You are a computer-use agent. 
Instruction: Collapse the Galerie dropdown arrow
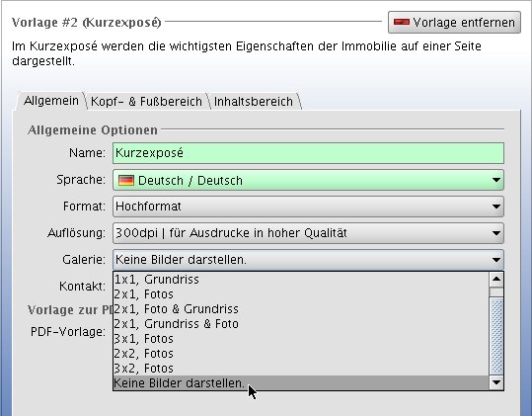coord(496,260)
